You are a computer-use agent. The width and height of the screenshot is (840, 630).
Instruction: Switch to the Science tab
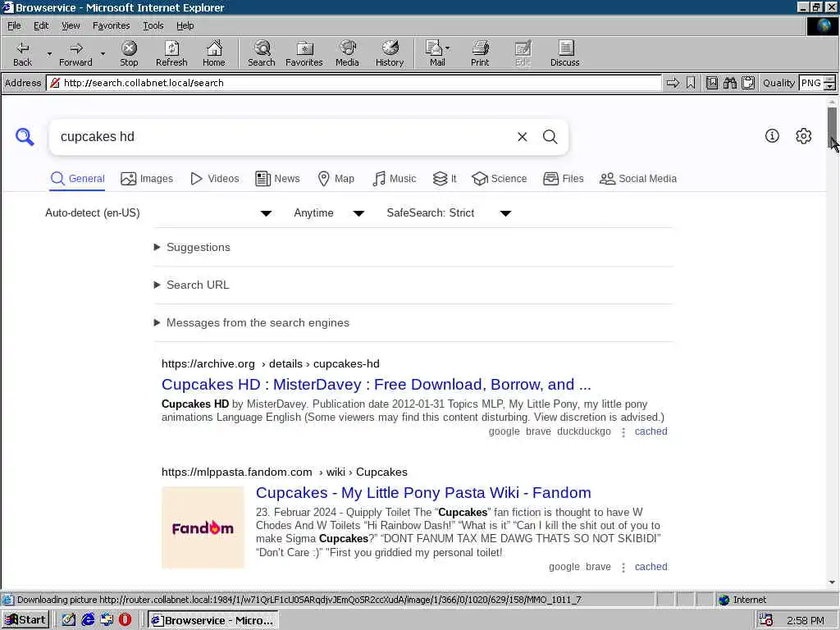coord(500,178)
